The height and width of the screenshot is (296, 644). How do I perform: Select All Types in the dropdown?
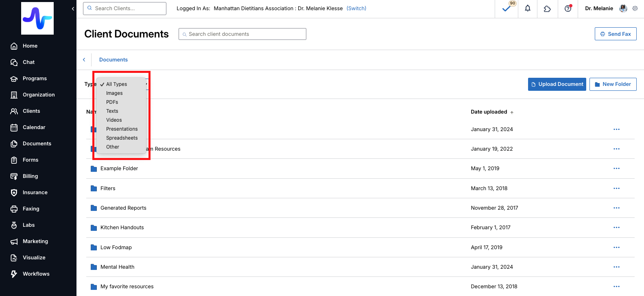click(121, 84)
